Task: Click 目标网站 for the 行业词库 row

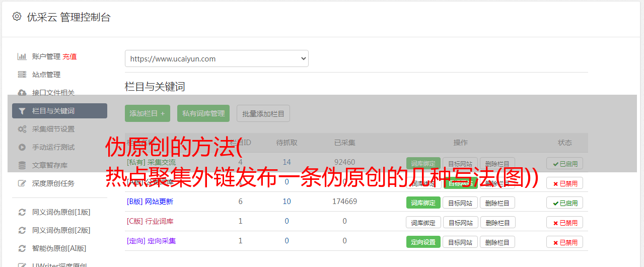Action: (460, 222)
